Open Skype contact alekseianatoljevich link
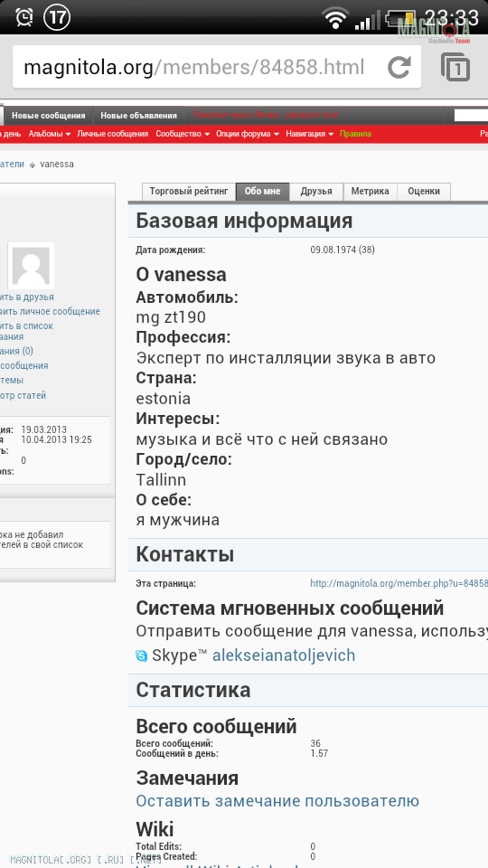The image size is (488, 868). coord(284,656)
